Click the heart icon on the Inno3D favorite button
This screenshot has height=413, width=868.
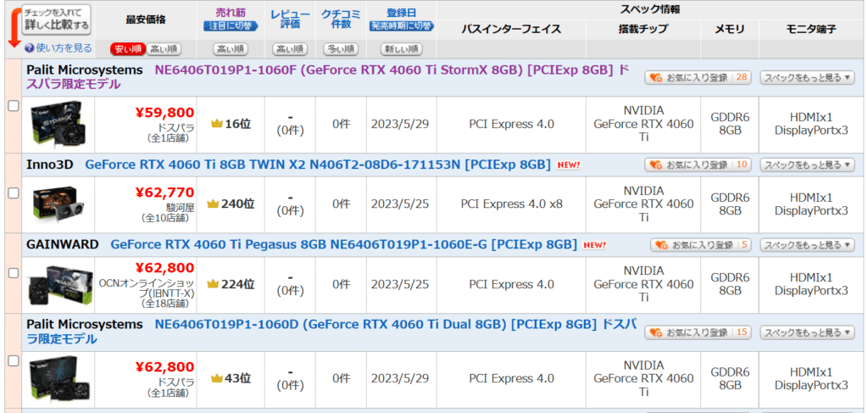click(x=656, y=165)
